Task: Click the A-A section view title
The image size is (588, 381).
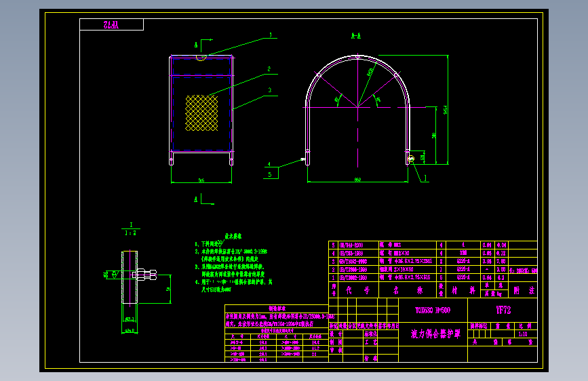Action: 356,36
